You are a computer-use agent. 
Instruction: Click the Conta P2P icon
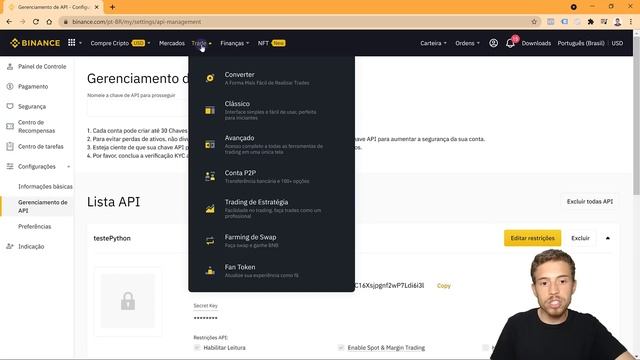(x=210, y=176)
